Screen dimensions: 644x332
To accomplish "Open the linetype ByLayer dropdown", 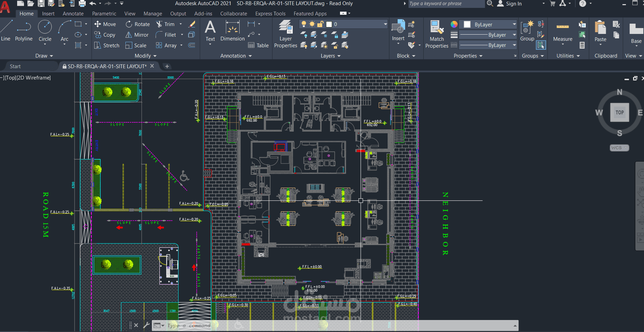I will click(514, 45).
